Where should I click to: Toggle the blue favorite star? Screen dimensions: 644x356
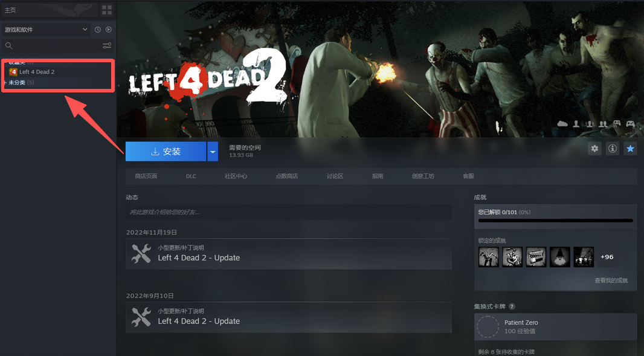pyautogui.click(x=630, y=149)
